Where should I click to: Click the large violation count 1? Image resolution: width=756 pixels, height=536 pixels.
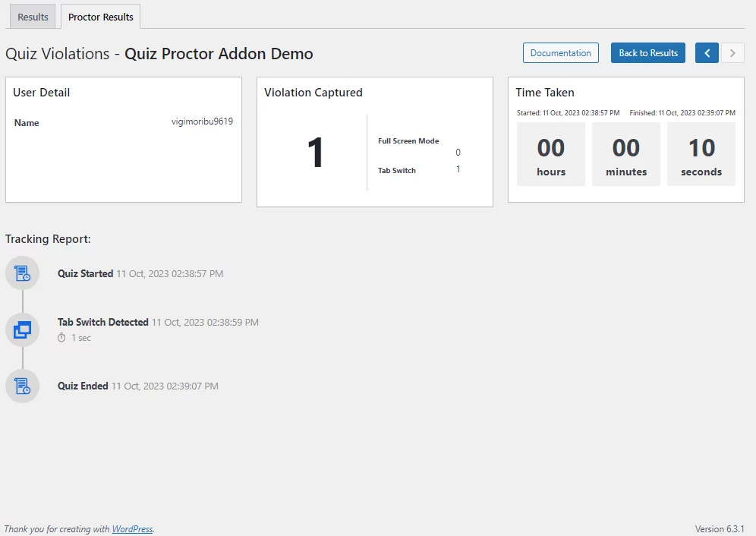point(315,153)
